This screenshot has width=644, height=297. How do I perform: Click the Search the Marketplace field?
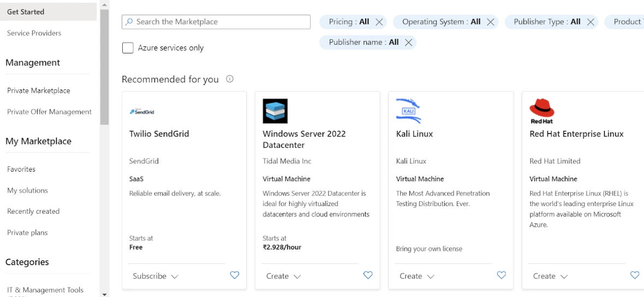216,22
